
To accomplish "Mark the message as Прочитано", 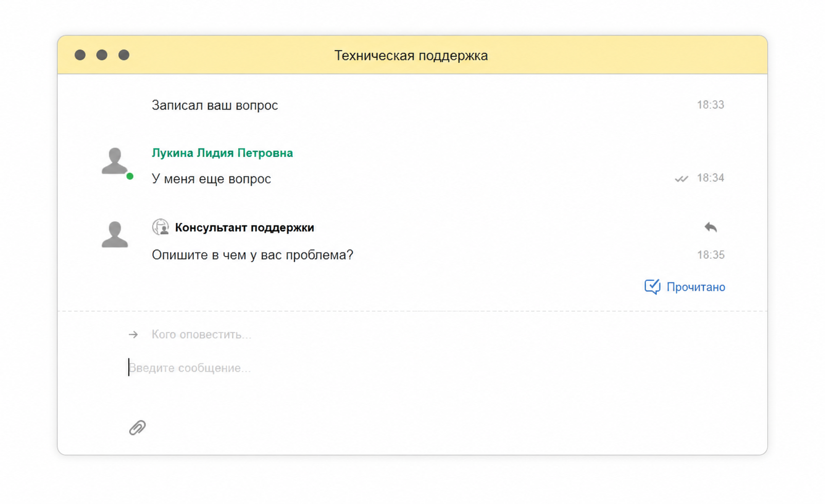I will pos(685,286).
